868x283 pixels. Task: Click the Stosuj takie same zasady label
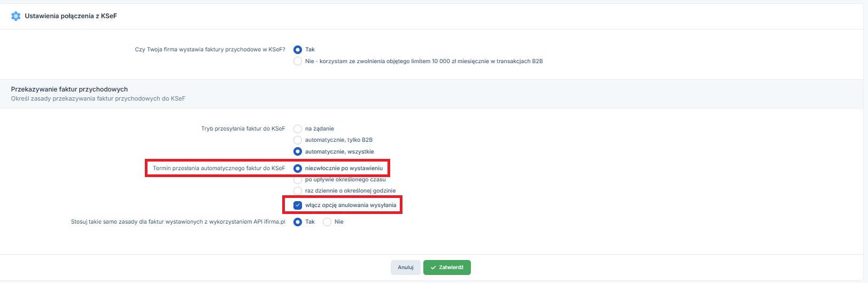(x=178, y=222)
